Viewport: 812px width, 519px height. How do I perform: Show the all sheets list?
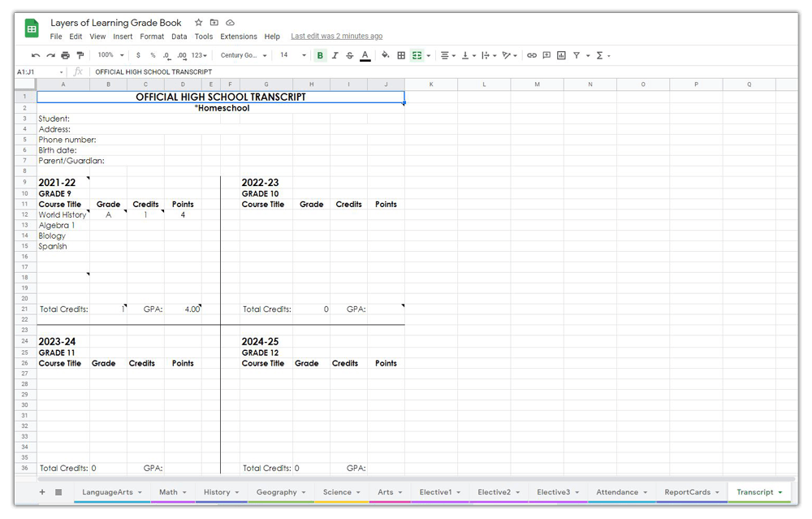(x=58, y=492)
